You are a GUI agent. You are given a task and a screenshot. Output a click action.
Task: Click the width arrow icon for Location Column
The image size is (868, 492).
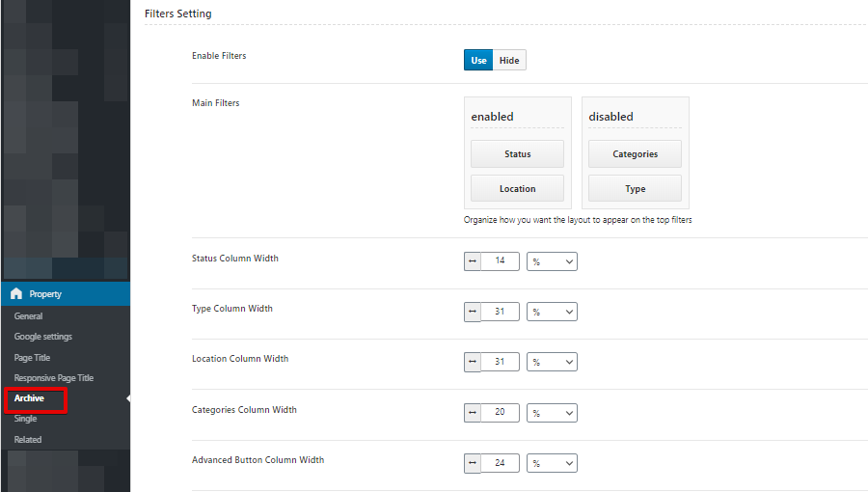[x=473, y=362]
